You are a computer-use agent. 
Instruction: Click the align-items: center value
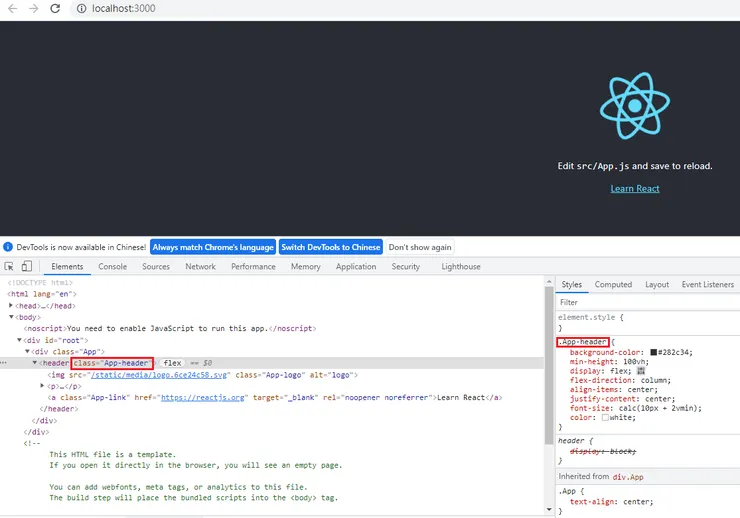tap(641, 390)
